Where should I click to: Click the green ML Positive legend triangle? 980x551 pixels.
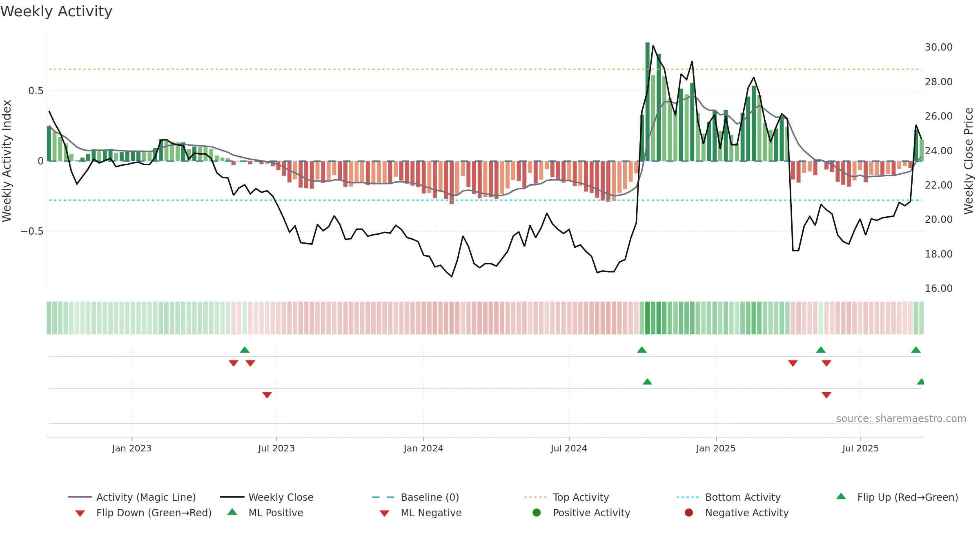(232, 512)
